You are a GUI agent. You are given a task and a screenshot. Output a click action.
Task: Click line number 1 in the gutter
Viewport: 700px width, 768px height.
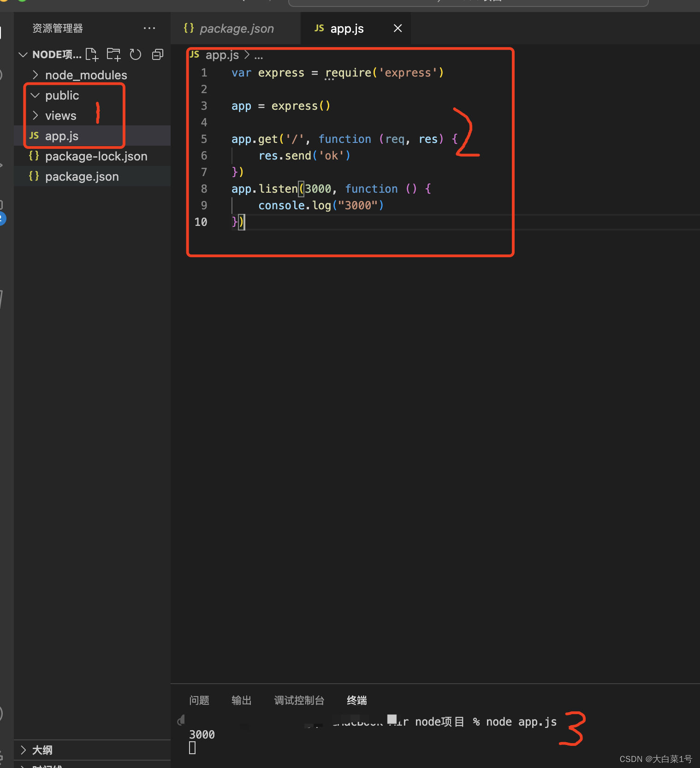204,73
